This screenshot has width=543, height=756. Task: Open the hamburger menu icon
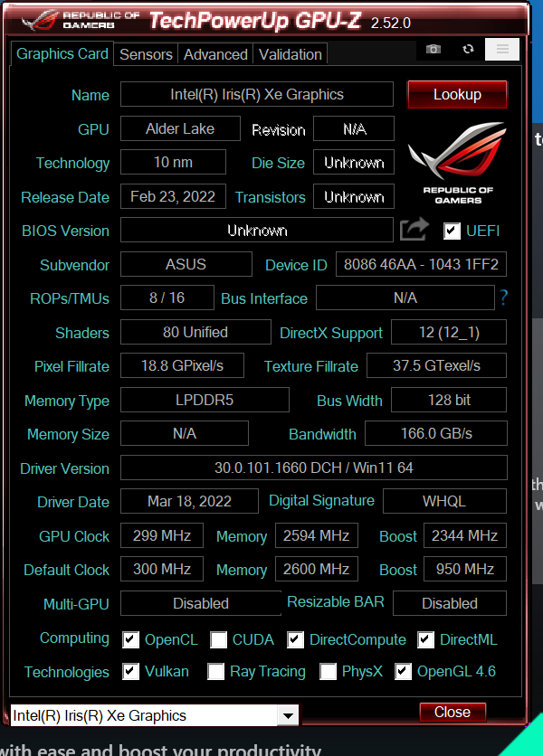click(x=502, y=49)
